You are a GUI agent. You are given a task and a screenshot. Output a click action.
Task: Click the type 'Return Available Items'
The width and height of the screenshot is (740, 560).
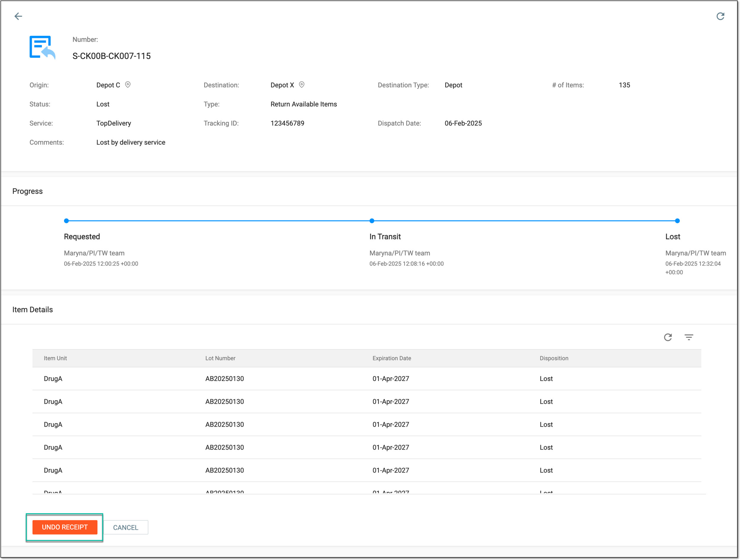click(x=304, y=104)
